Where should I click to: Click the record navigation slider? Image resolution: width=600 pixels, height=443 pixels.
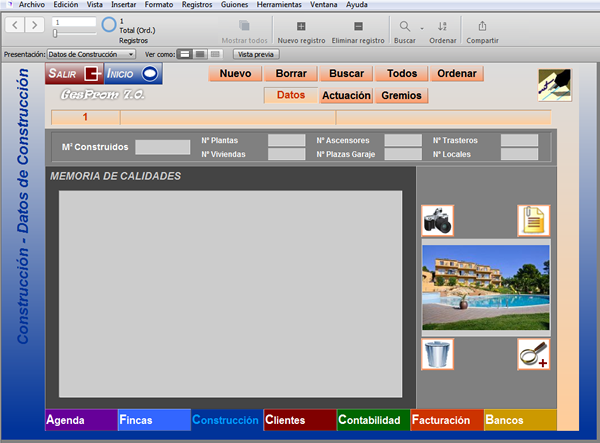(x=74, y=34)
